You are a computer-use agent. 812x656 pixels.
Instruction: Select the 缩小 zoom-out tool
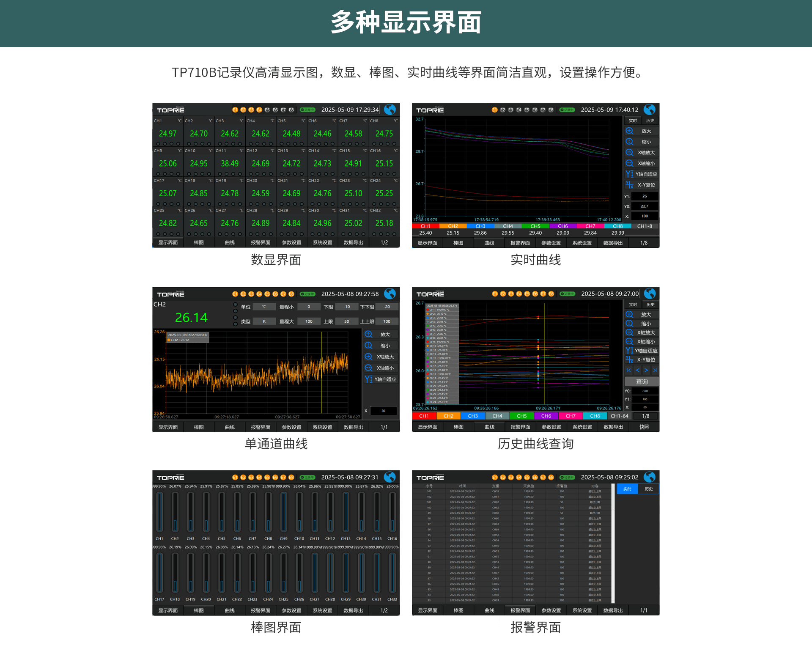(x=641, y=141)
